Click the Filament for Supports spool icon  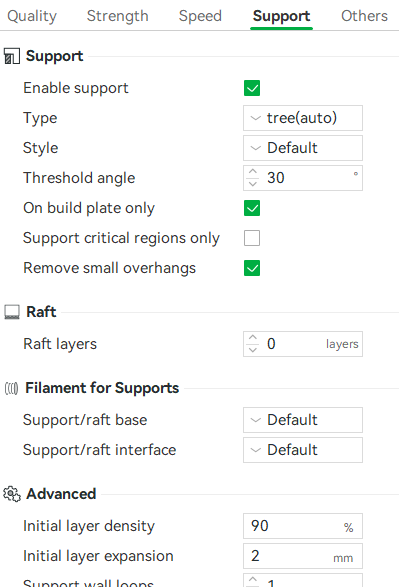coord(11,388)
